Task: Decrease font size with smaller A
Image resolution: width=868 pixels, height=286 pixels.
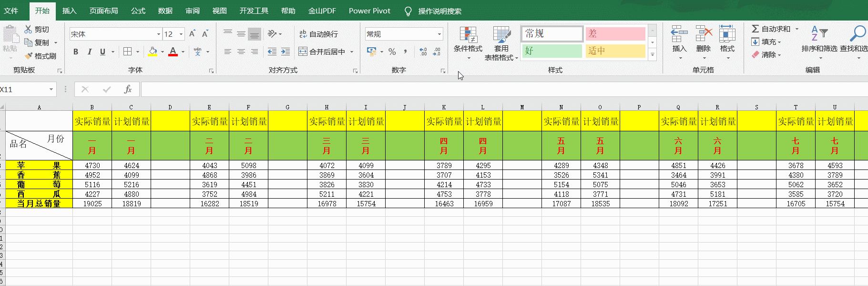Action: point(205,33)
